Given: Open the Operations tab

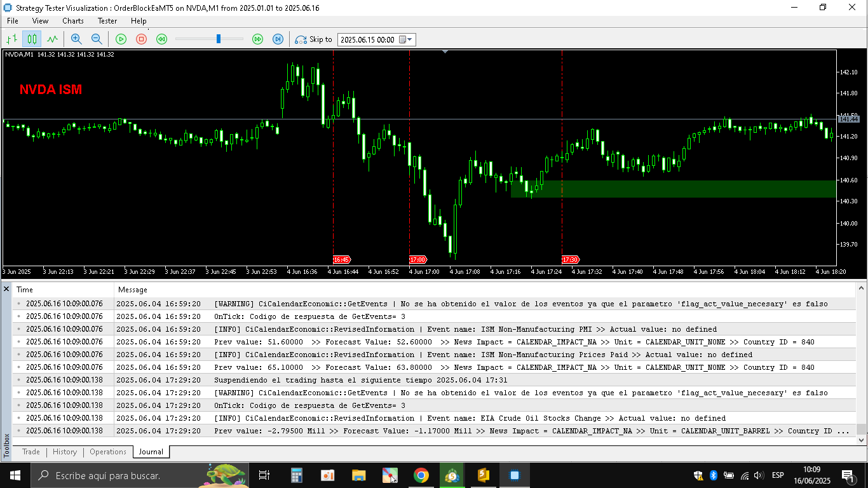Looking at the screenshot, I should click(108, 452).
